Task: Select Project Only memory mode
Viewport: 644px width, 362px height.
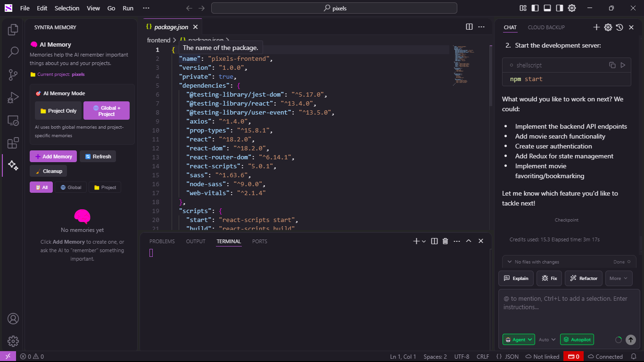Action: pyautogui.click(x=58, y=111)
